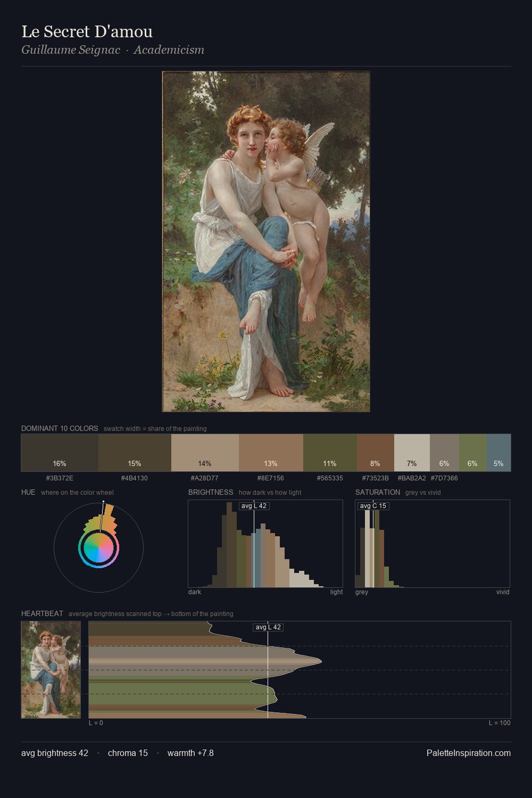Click the HEARTBEAT section heading

pos(42,613)
